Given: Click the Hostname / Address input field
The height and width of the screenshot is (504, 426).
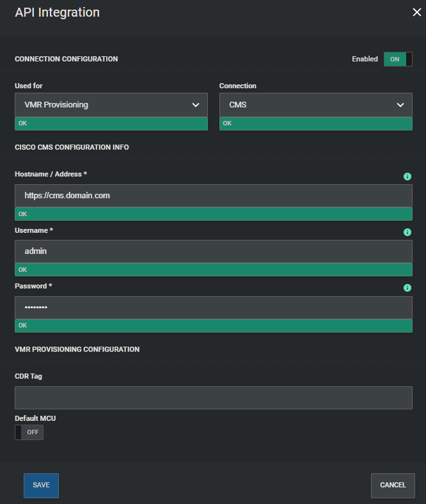Looking at the screenshot, I should [x=213, y=196].
